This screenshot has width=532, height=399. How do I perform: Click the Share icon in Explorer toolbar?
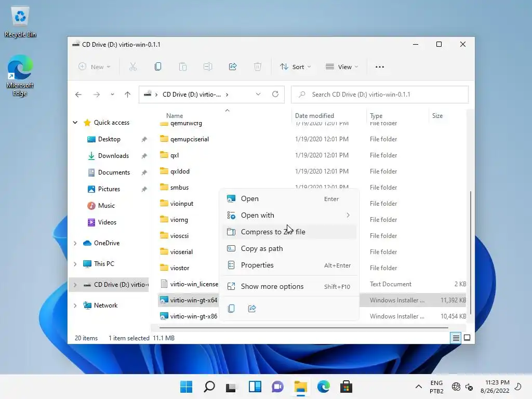[233, 67]
